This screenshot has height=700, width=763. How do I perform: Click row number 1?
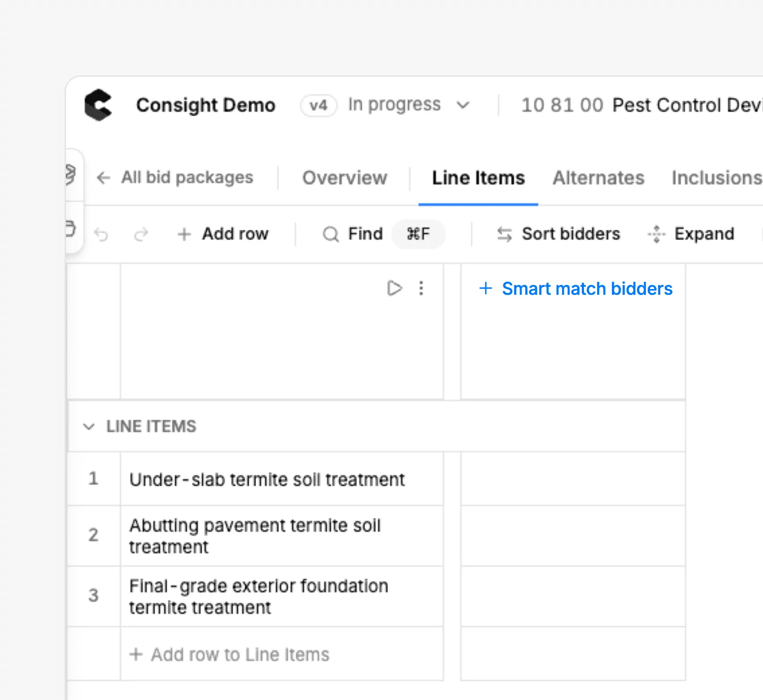(93, 479)
